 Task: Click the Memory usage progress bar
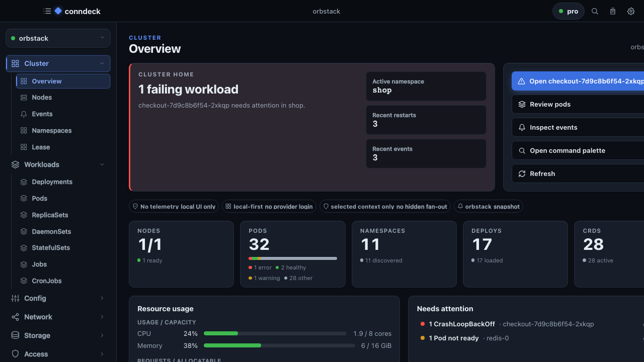(x=279, y=345)
